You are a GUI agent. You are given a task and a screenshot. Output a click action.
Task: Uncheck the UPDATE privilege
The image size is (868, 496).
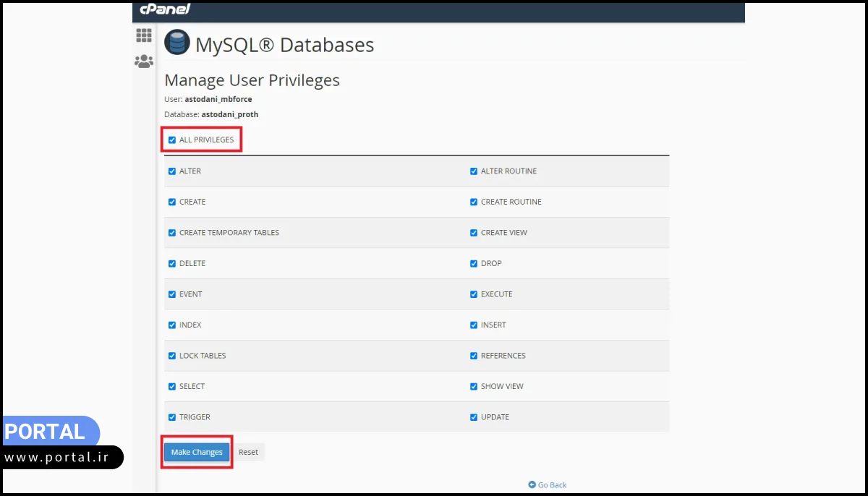click(x=474, y=417)
